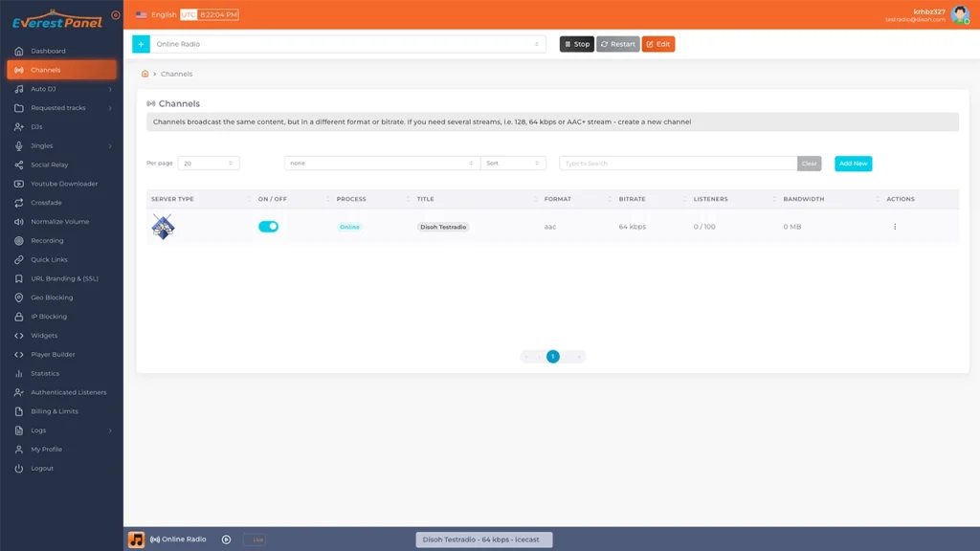Open the Sort dropdown
980x551 pixels.
[513, 164]
